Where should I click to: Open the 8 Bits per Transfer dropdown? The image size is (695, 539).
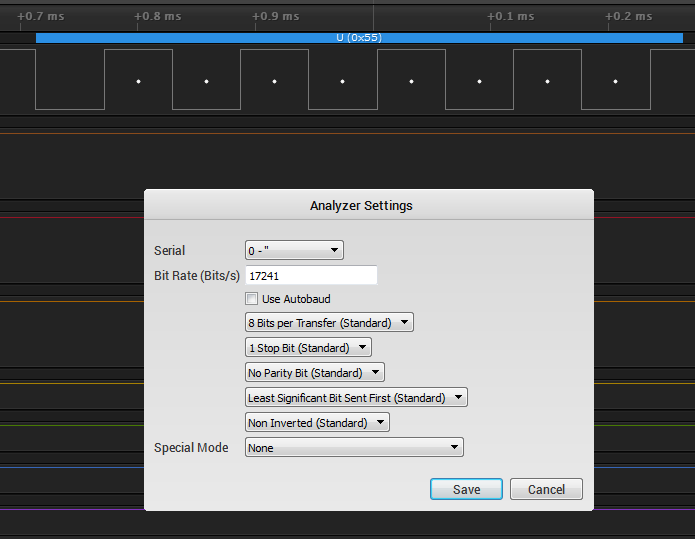(x=329, y=323)
